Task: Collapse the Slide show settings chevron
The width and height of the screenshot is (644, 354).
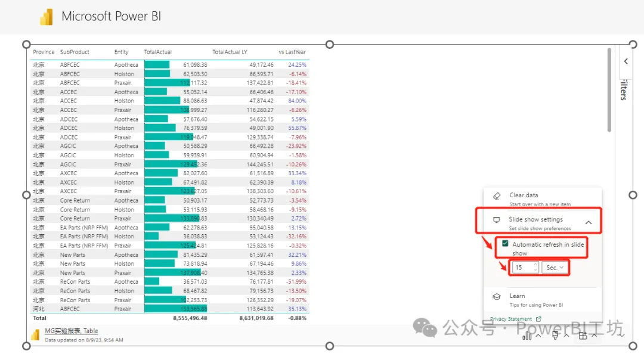Action: (x=589, y=222)
